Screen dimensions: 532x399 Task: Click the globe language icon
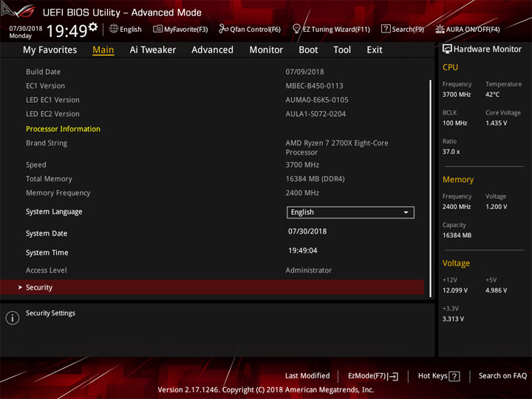tap(114, 29)
